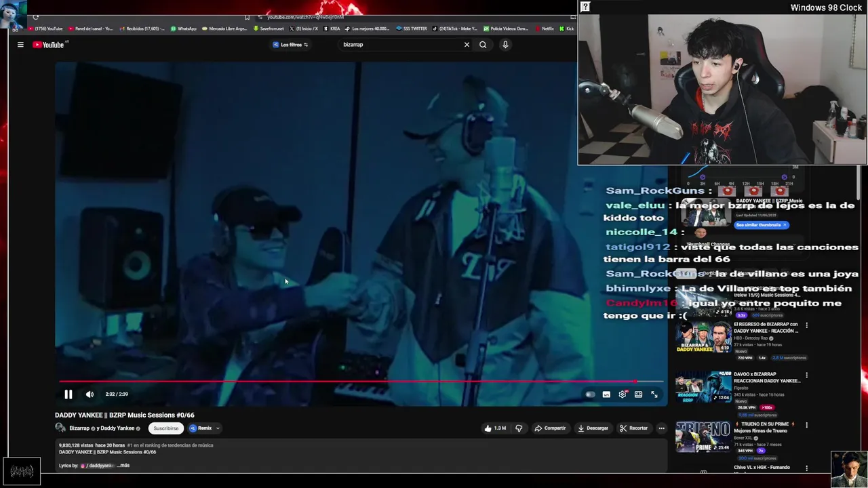Open the "Los filtros" filter button
Screen dimensions: 868x488
pyautogui.click(x=290, y=45)
